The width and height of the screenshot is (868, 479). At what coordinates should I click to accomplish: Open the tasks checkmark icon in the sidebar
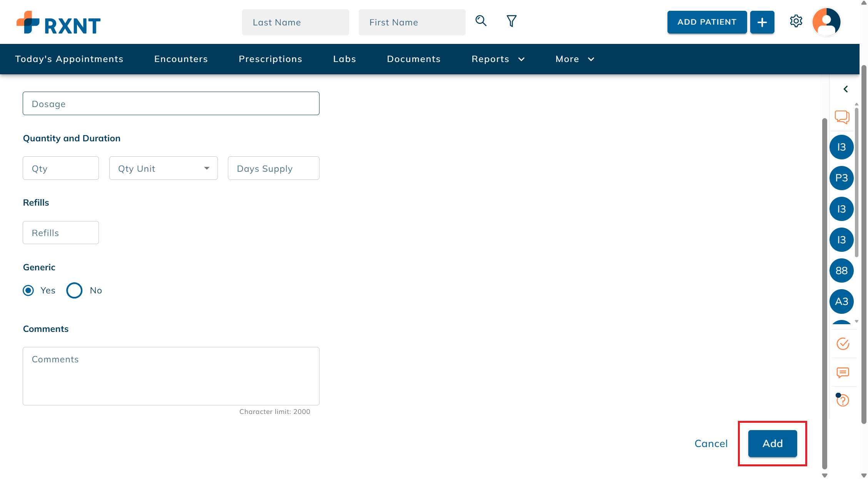click(x=842, y=344)
